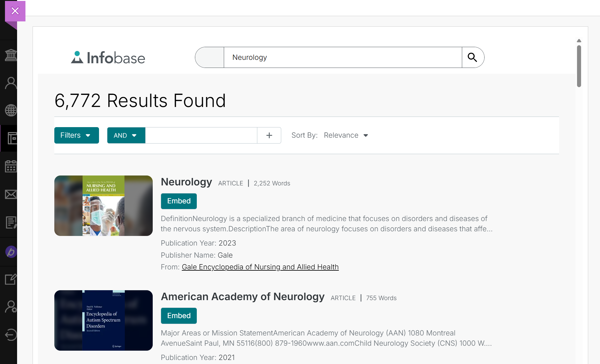The image size is (600, 364).
Task: Open the mail envelope icon in sidebar
Action: pos(11,194)
